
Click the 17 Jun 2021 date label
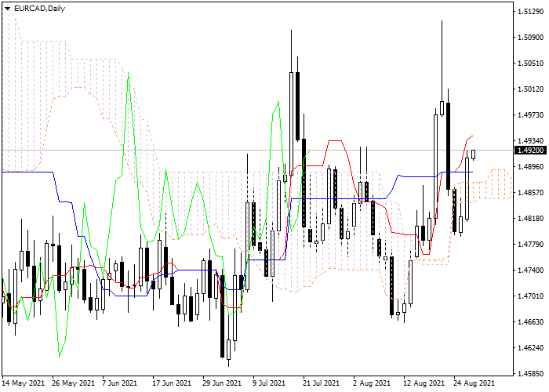173,383
